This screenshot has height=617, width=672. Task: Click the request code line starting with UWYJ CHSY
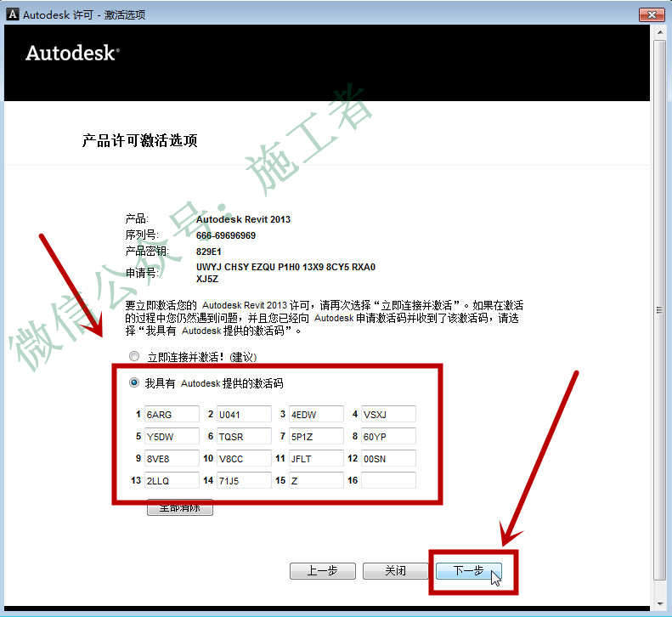point(285,267)
